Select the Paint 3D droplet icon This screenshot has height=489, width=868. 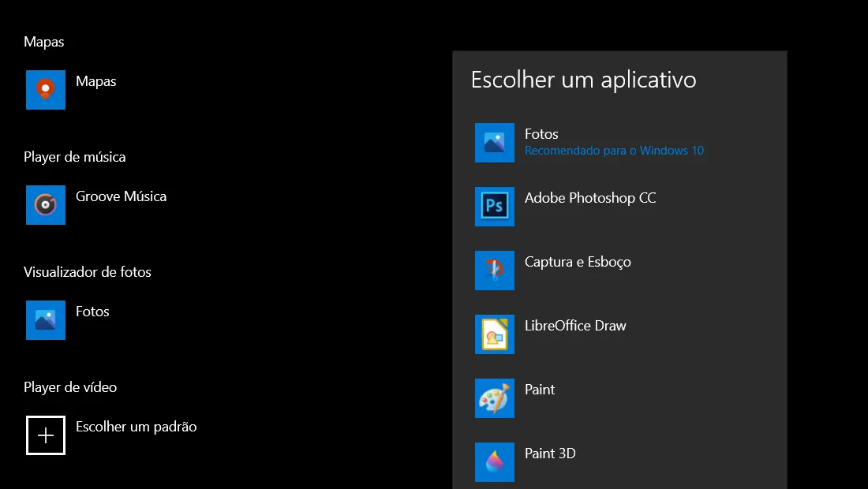(x=494, y=462)
